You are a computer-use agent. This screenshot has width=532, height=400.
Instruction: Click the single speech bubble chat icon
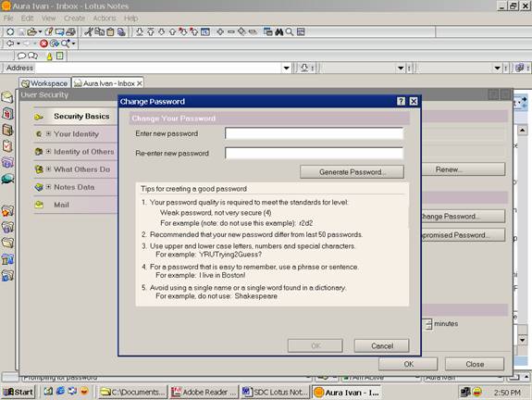click(21, 56)
